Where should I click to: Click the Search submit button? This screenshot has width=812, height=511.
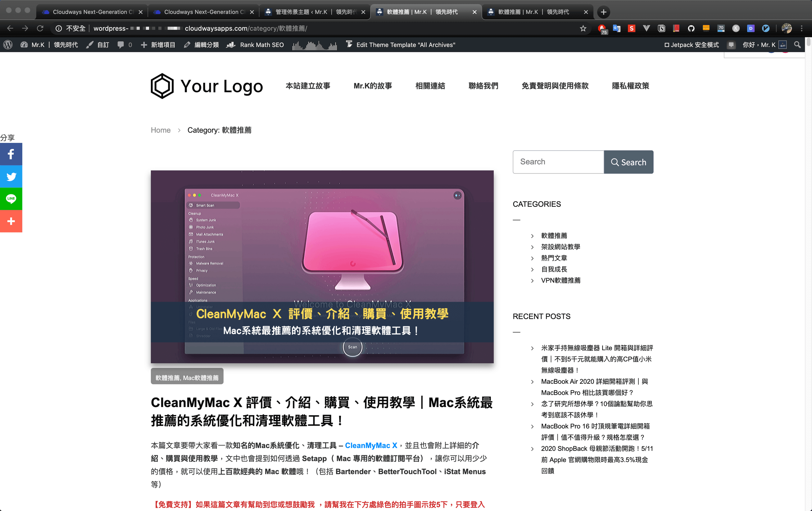pyautogui.click(x=628, y=162)
